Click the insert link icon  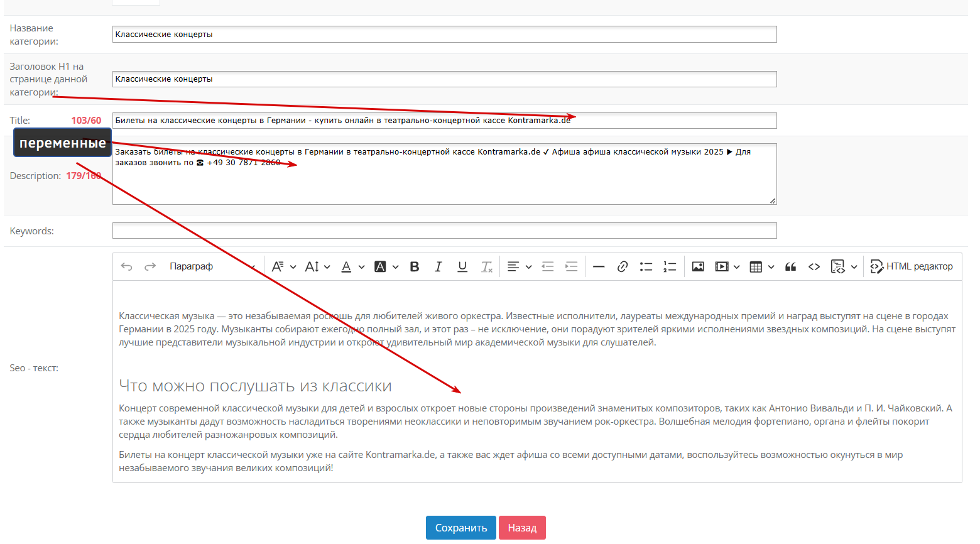[x=623, y=266]
